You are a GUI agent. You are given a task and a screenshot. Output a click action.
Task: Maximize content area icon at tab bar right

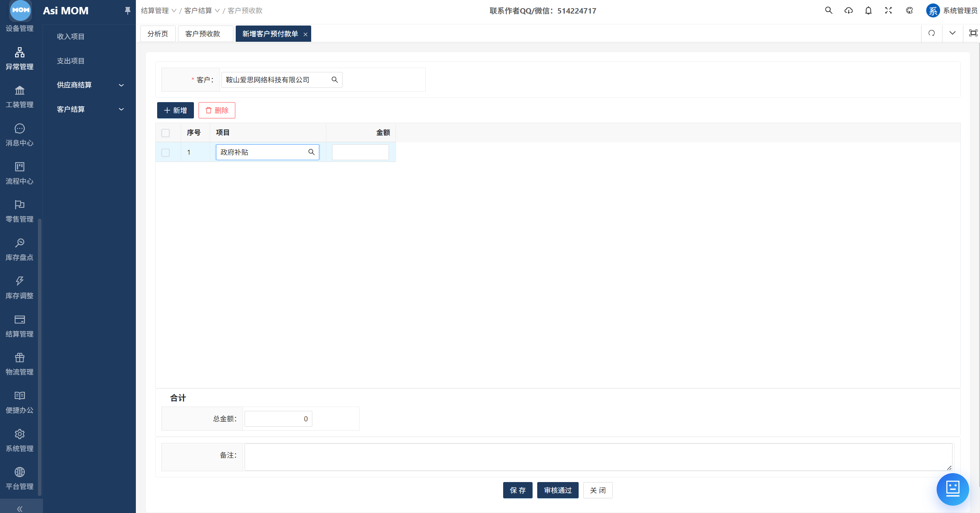point(973,33)
